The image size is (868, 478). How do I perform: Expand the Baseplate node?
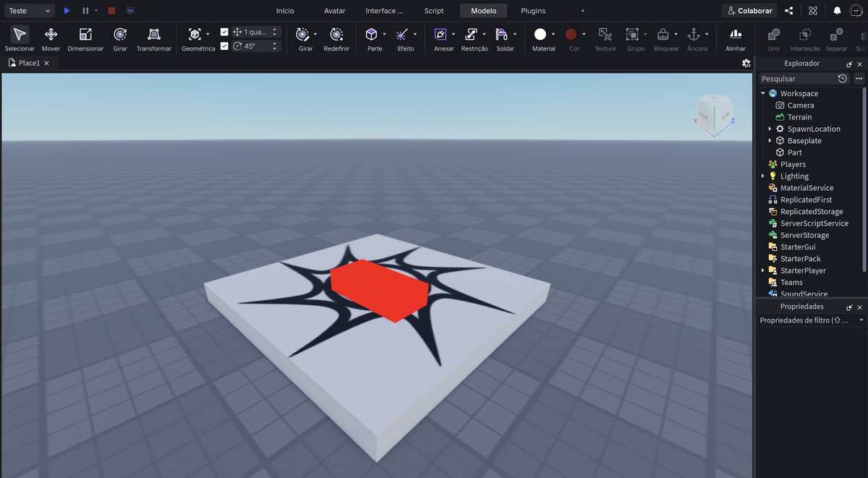[770, 140]
